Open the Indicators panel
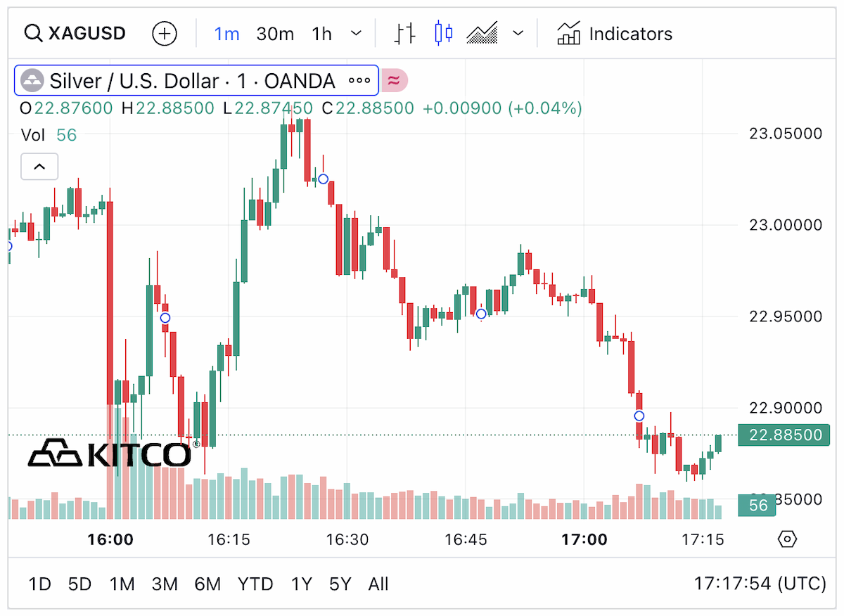Image resolution: width=844 pixels, height=616 pixels. point(614,33)
